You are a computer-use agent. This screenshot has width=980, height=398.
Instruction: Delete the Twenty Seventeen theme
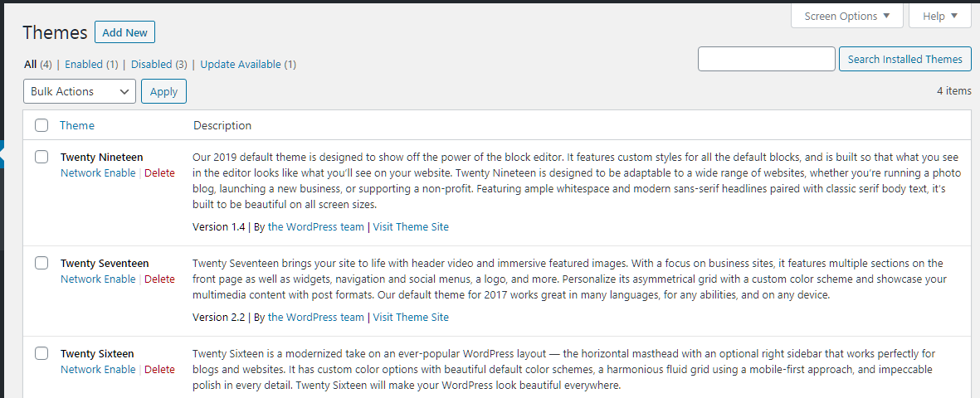pyautogui.click(x=159, y=279)
